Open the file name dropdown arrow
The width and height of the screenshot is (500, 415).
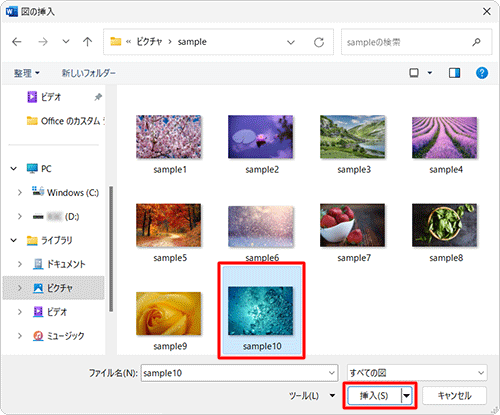332,373
